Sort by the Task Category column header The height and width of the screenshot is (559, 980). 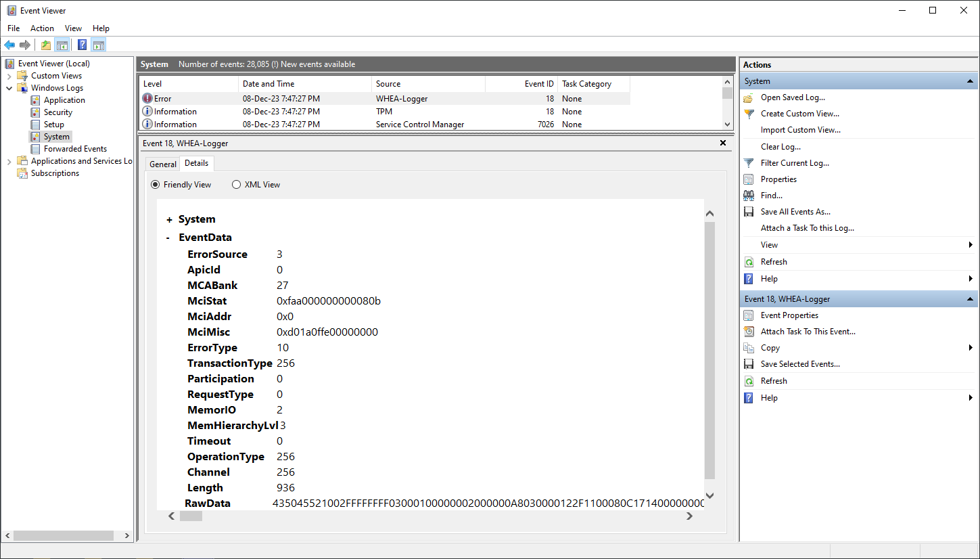[594, 84]
